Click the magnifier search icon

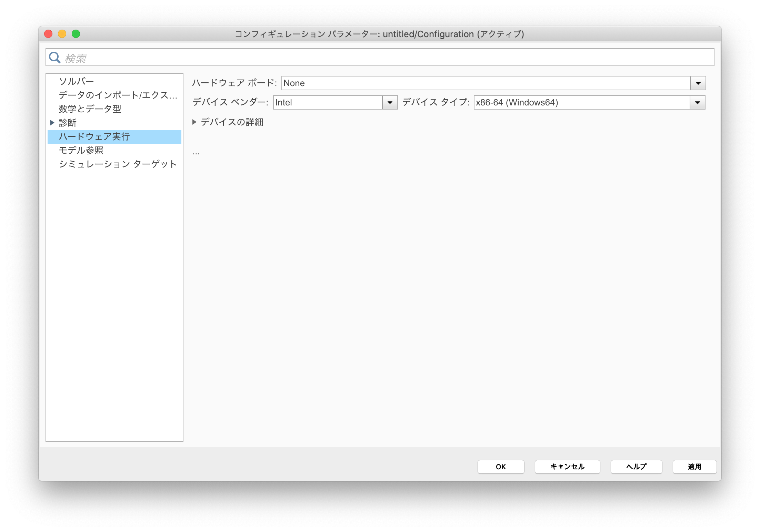[x=55, y=58]
